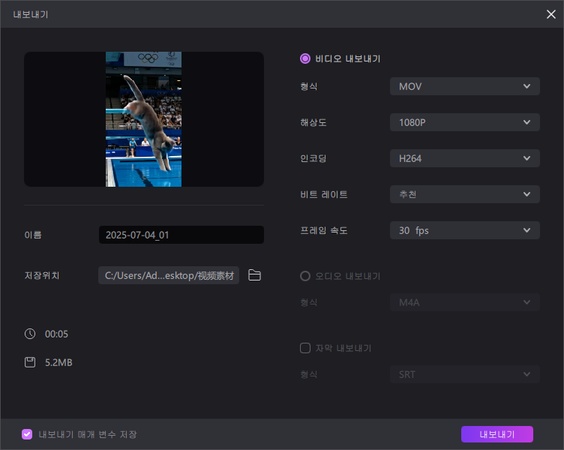Toggle the 내보내기 매개 변수 저장 checkbox
Image resolution: width=564 pixels, height=450 pixels.
coord(27,434)
